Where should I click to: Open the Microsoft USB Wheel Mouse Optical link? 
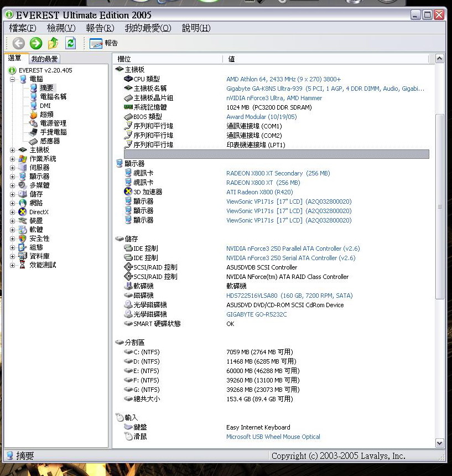pos(273,437)
